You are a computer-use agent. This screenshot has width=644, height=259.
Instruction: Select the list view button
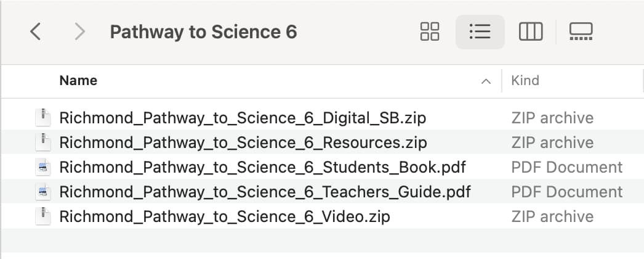point(480,31)
